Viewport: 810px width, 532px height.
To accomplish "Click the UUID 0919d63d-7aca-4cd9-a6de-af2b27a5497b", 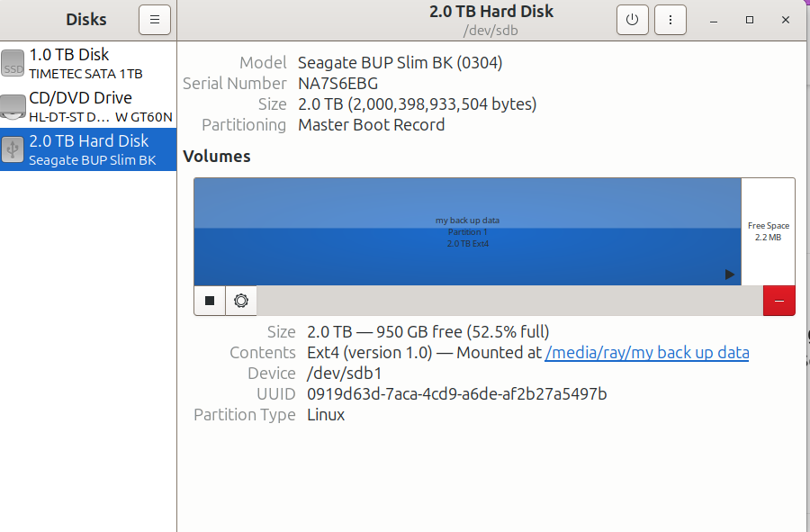I will [x=456, y=394].
